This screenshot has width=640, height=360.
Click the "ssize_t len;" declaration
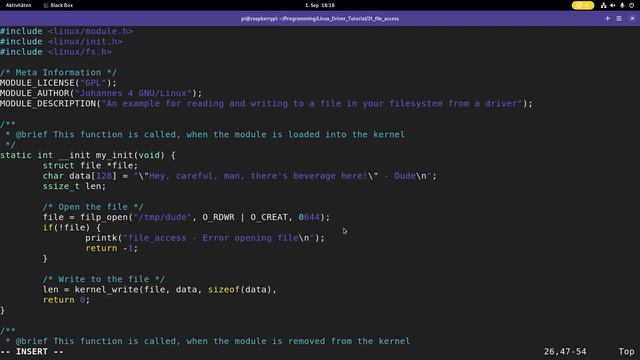coord(74,186)
